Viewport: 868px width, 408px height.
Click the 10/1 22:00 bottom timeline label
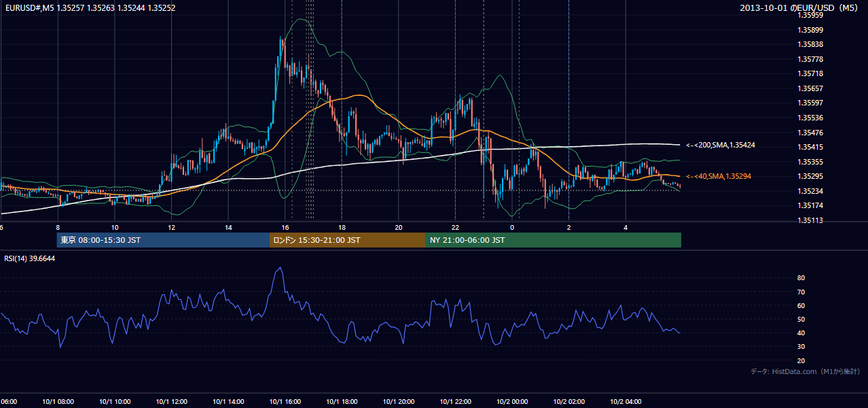455,401
